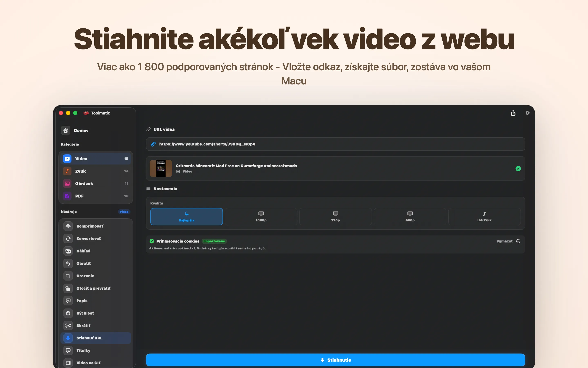Select 720p quality option
The width and height of the screenshot is (588, 368).
[336, 217]
